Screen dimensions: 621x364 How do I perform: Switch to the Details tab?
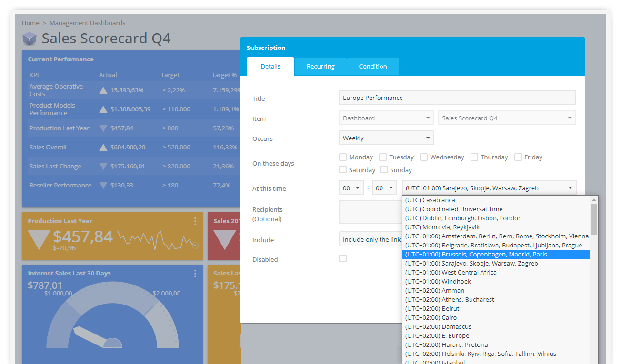(x=270, y=67)
